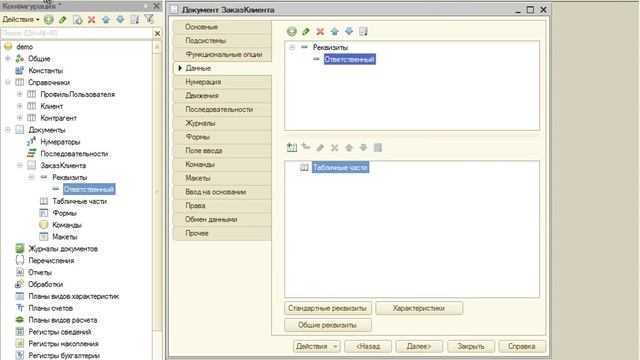Select Константы in configuration tree

click(45, 71)
